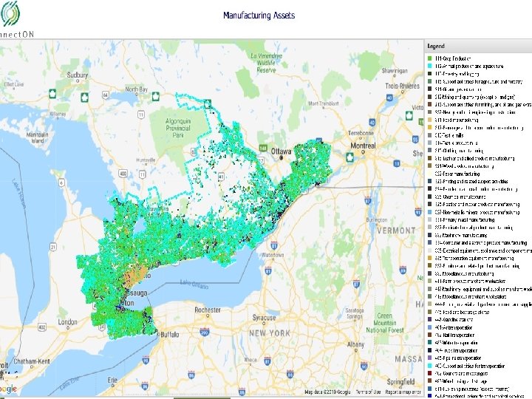Click the Ottawa map label
The height and width of the screenshot is (399, 532).
[281, 151]
